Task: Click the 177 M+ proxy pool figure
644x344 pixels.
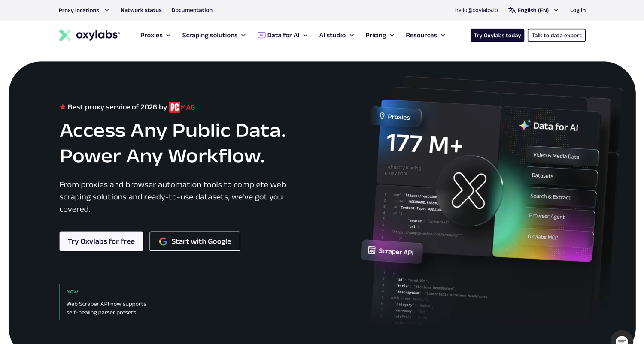Action: [425, 145]
